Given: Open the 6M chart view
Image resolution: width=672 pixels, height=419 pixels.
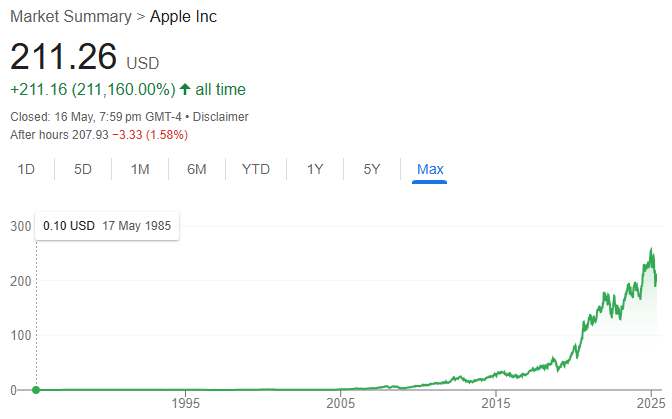Looking at the screenshot, I should coord(197,169).
